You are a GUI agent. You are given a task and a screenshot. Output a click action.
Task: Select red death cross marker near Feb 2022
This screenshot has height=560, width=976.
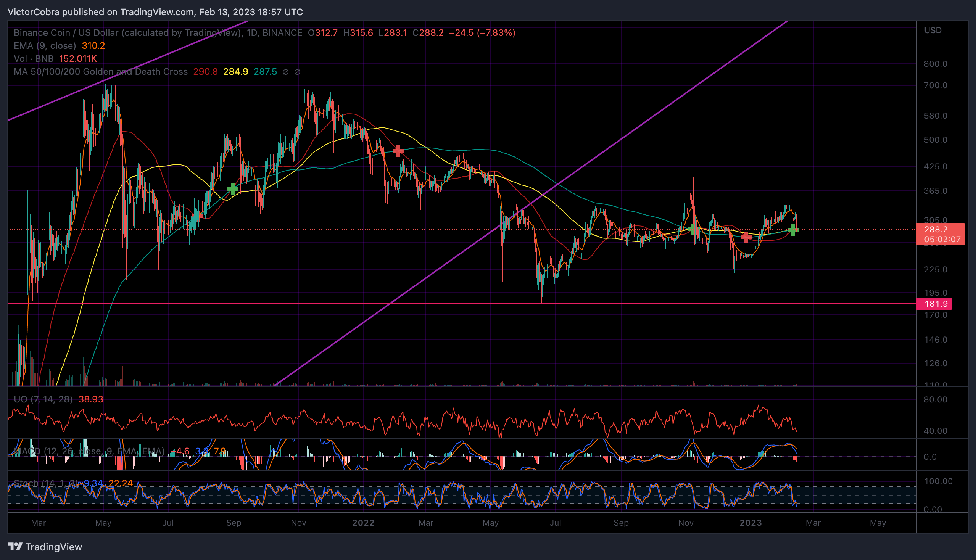click(398, 151)
